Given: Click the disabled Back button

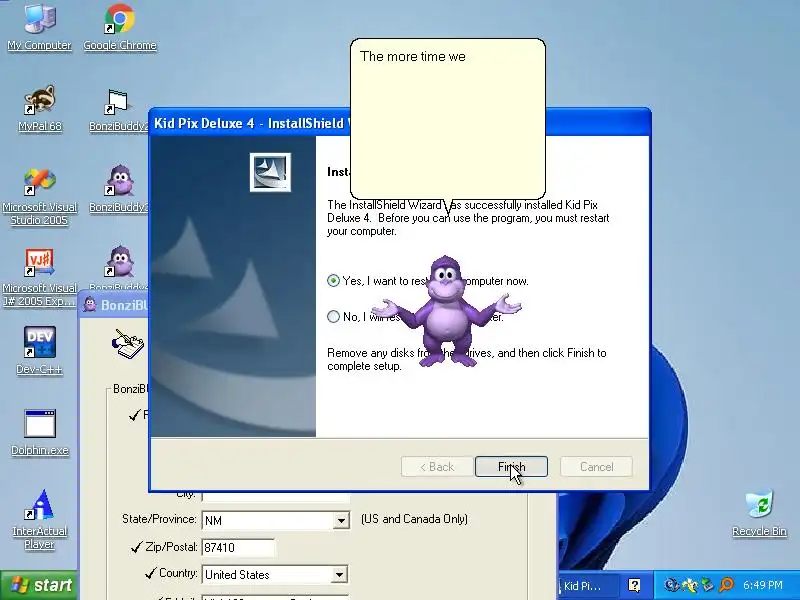Looking at the screenshot, I should pyautogui.click(x=437, y=467).
